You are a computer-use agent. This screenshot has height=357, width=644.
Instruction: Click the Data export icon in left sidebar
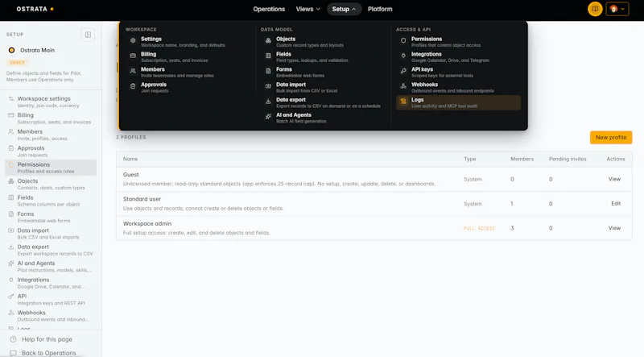coord(11,247)
